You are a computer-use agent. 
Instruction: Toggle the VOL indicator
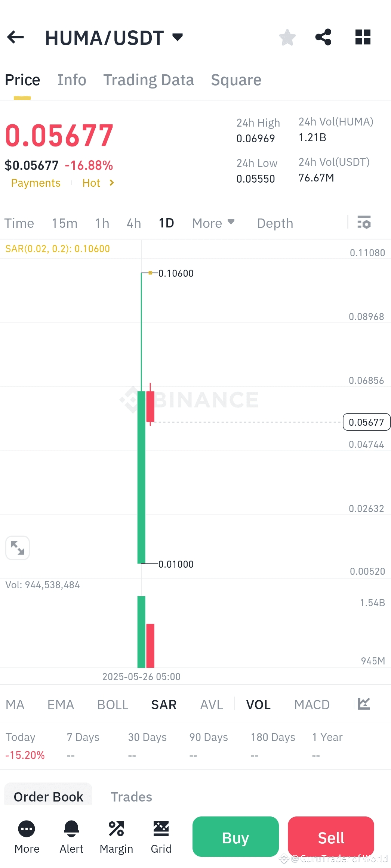(258, 705)
